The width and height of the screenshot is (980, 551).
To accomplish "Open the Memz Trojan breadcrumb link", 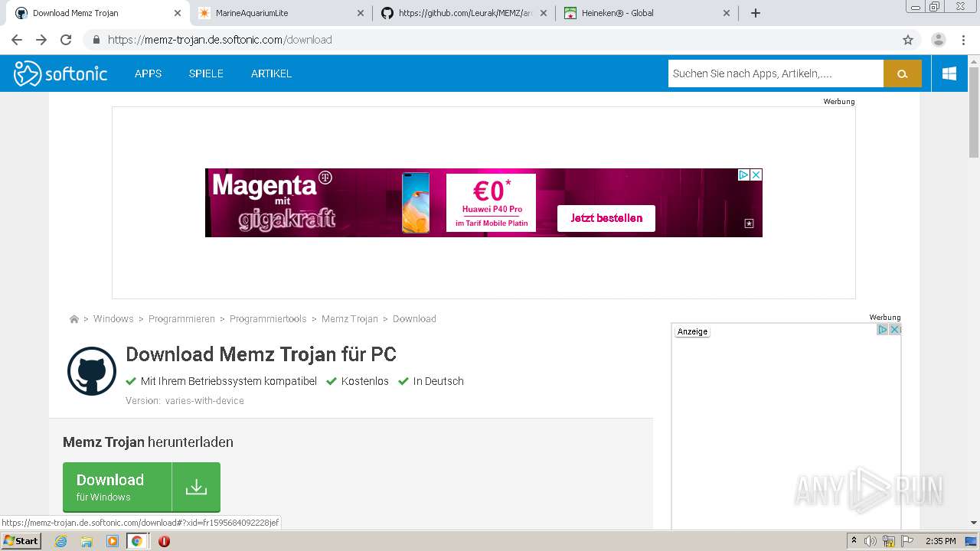I will click(x=350, y=319).
